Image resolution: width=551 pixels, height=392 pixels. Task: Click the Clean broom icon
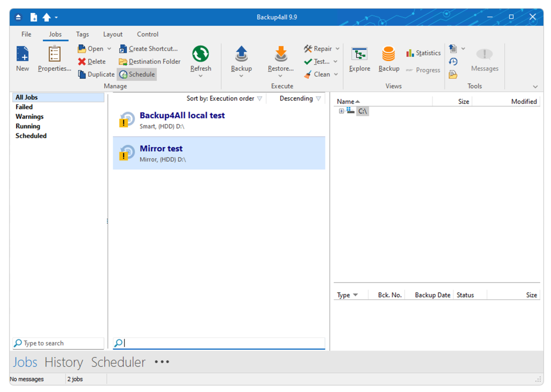coord(308,74)
